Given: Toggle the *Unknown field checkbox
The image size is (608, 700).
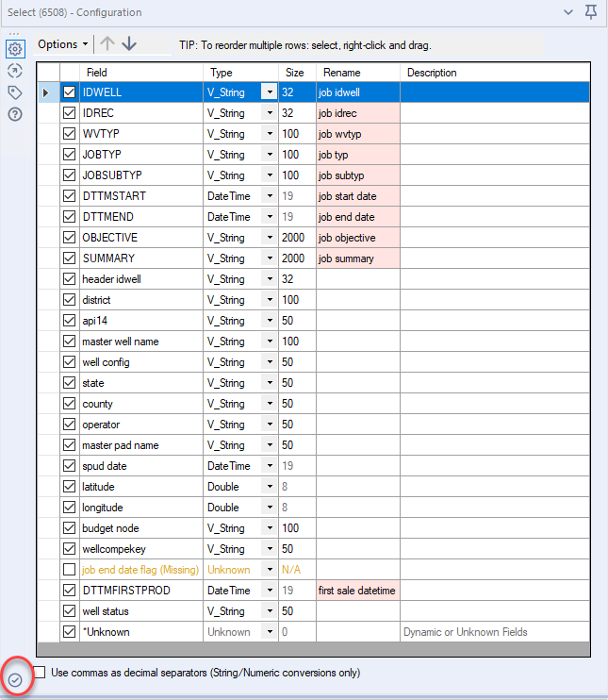Looking at the screenshot, I should pos(69,632).
